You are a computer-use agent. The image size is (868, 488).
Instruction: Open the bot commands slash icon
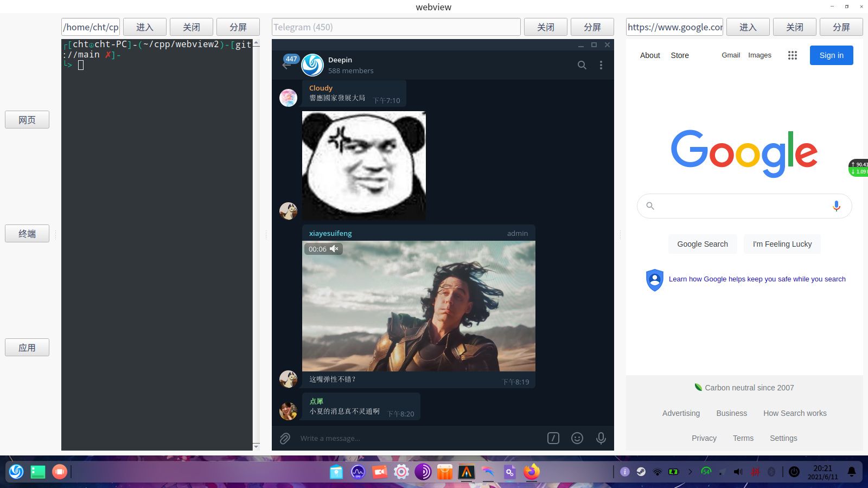tap(553, 438)
